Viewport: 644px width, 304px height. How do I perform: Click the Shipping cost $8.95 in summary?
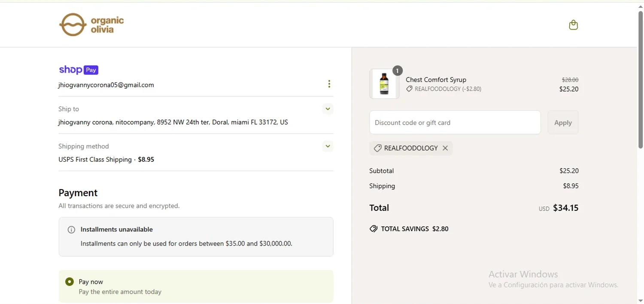(x=571, y=186)
